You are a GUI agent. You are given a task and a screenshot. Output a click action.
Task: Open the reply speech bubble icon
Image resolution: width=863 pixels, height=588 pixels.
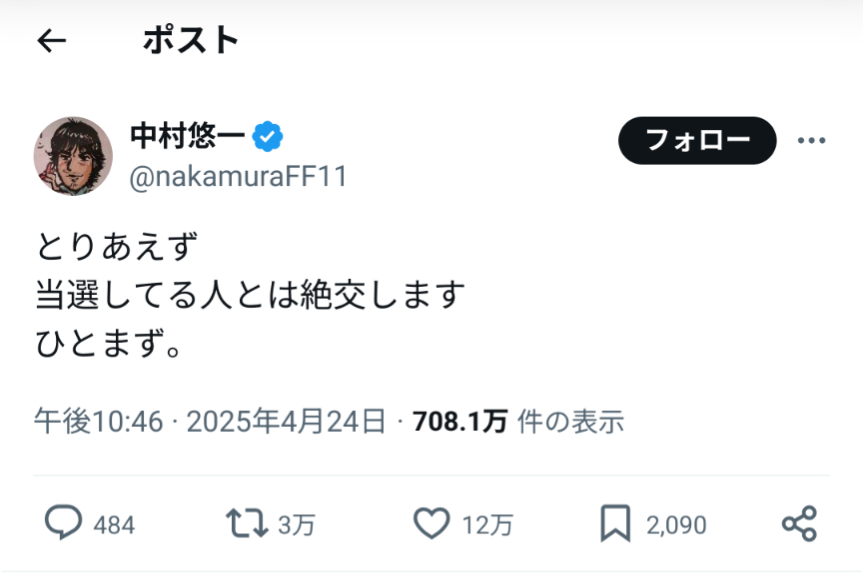click(63, 523)
